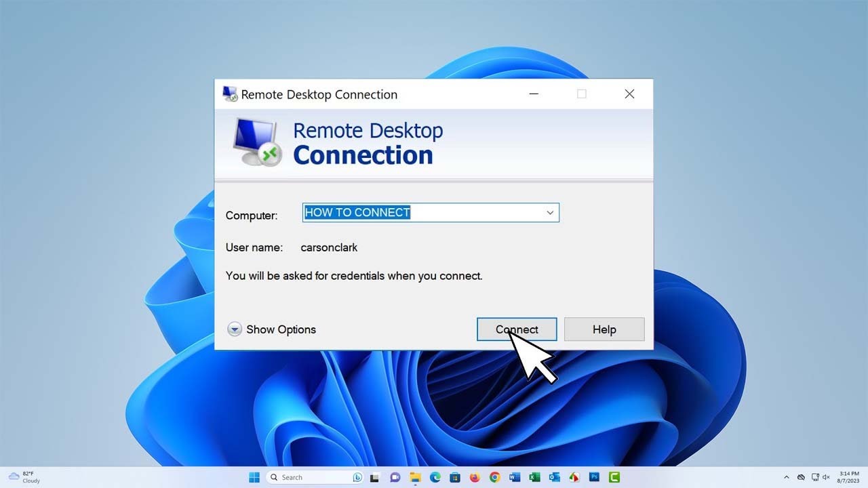Image resolution: width=868 pixels, height=488 pixels.
Task: Open the red-green app icon beside Outlook
Action: 574,477
